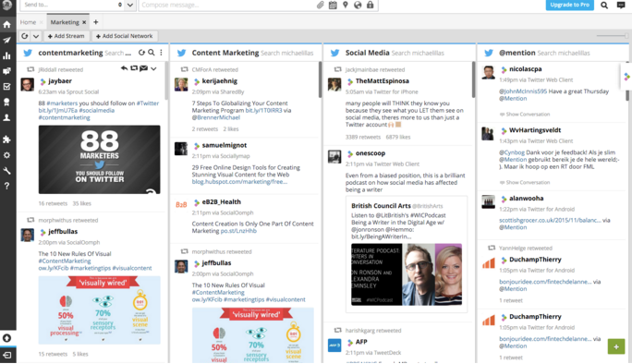Attach a file with the paperclip icon
This screenshot has height=364, width=632.
pyautogui.click(x=320, y=5)
